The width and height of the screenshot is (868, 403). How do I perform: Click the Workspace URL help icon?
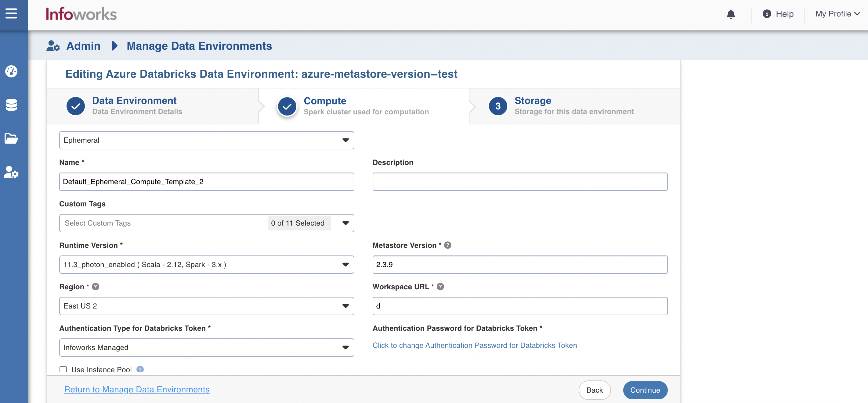(x=440, y=287)
